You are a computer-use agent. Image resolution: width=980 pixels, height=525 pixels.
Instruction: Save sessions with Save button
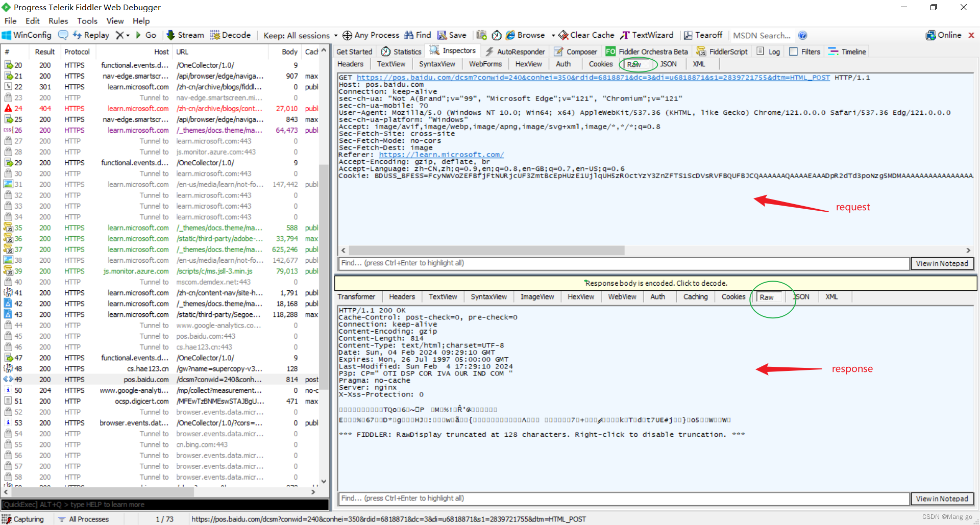tap(452, 35)
